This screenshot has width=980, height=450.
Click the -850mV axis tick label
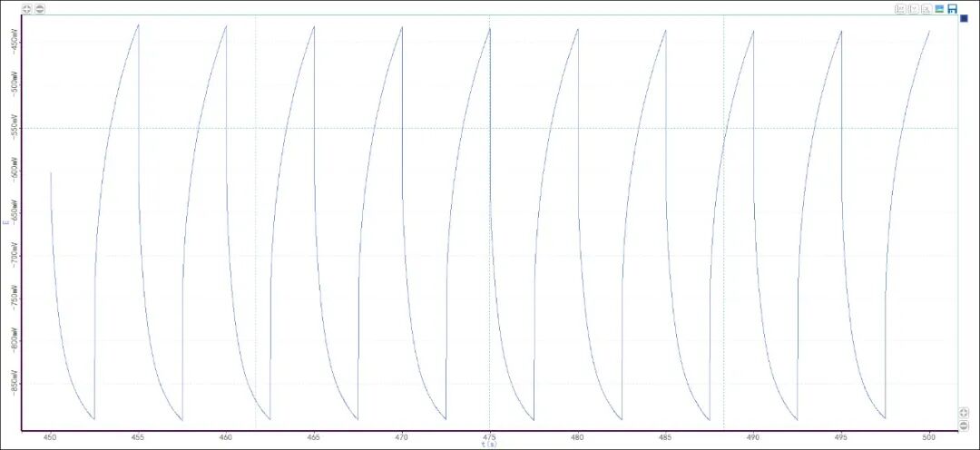pos(15,383)
